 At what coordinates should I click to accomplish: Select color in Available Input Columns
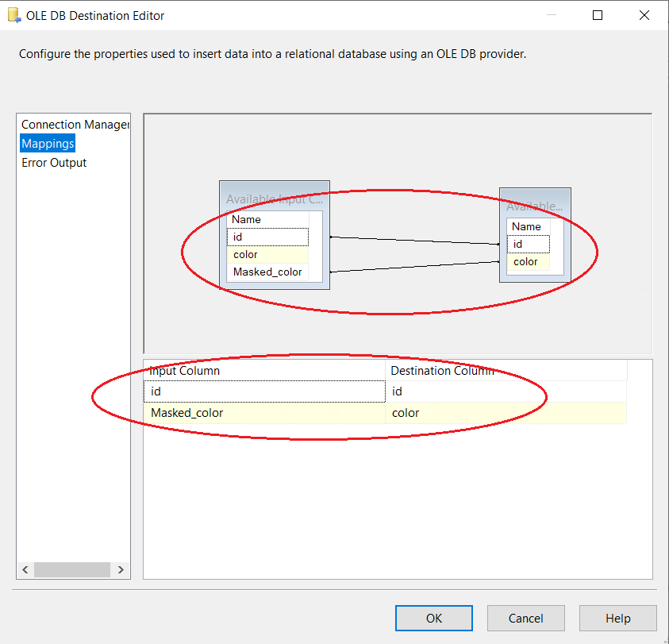(x=267, y=255)
